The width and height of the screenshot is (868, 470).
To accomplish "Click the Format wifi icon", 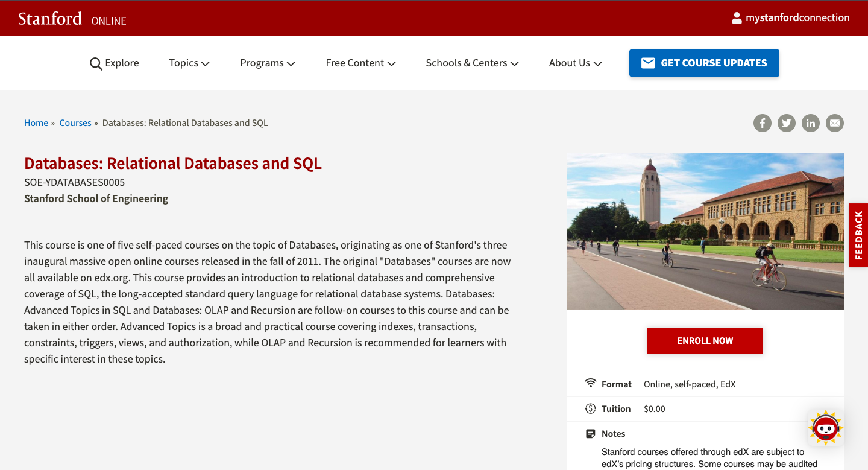I will (591, 384).
